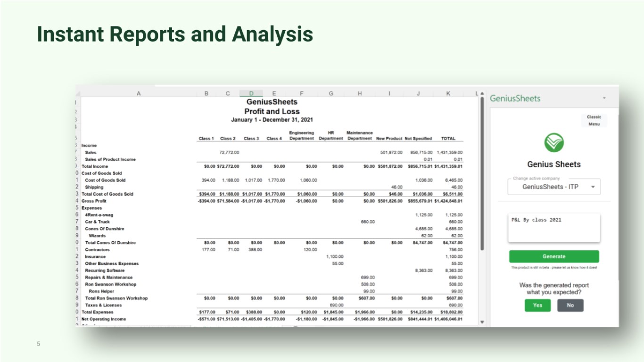Click the 'Gross Profit' row label
This screenshot has height=362, width=644.
[94, 201]
